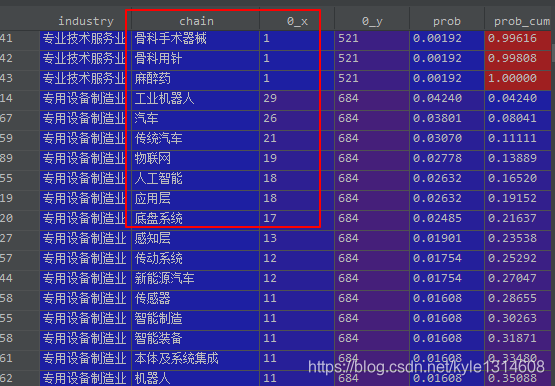Select 0_y cell in the 物联网 row

(372, 159)
